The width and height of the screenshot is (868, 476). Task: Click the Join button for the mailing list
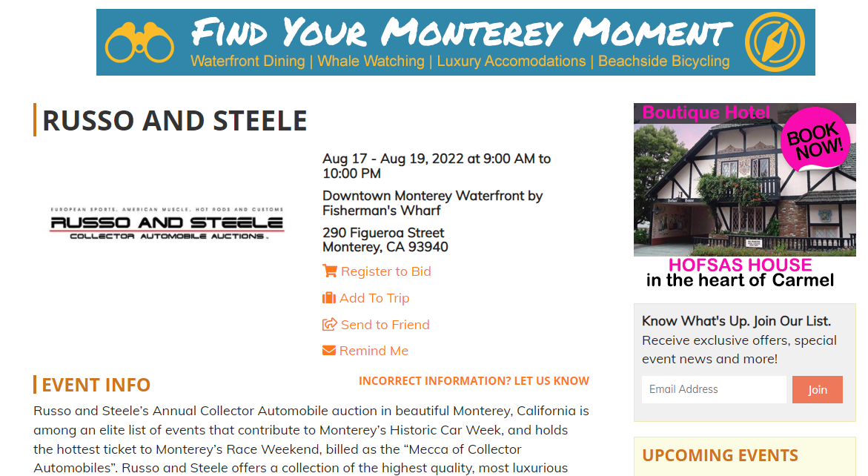coord(817,390)
